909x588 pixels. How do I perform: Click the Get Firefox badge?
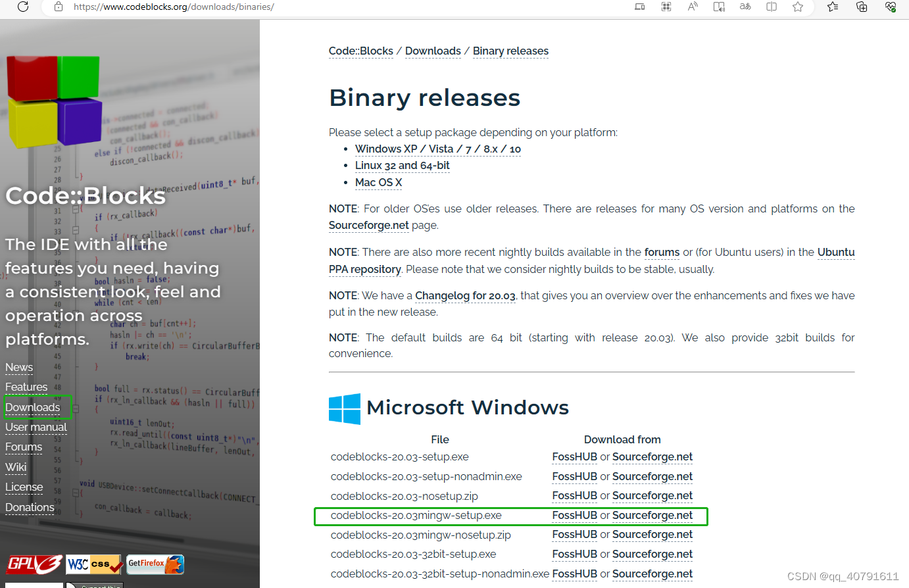155,564
